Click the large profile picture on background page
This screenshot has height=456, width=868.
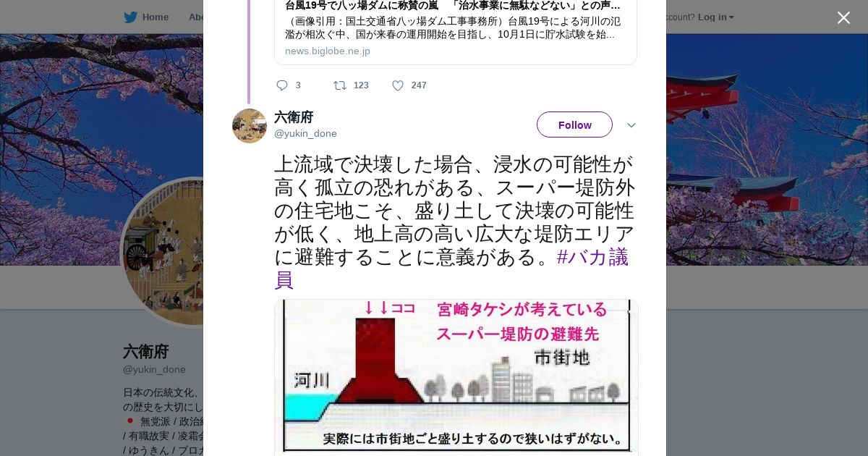pyautogui.click(x=162, y=252)
